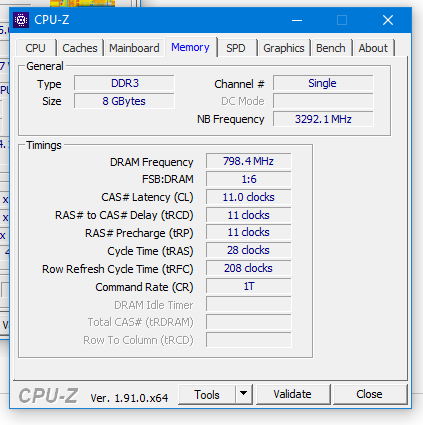Close CPU-Z with the title bar X
This screenshot has width=423, height=425.
388,21
